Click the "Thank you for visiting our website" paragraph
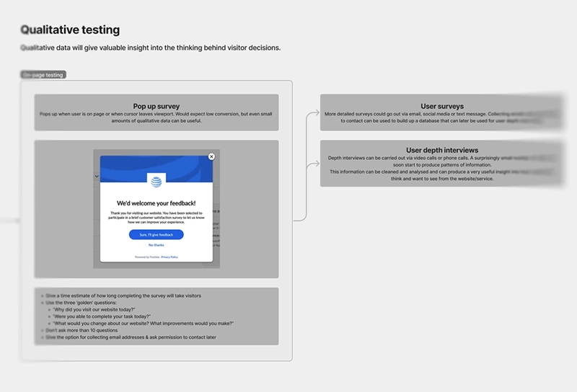 [157, 218]
